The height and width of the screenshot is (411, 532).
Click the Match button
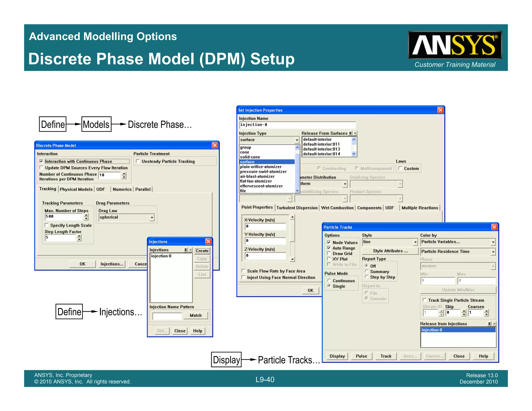pyautogui.click(x=196, y=315)
